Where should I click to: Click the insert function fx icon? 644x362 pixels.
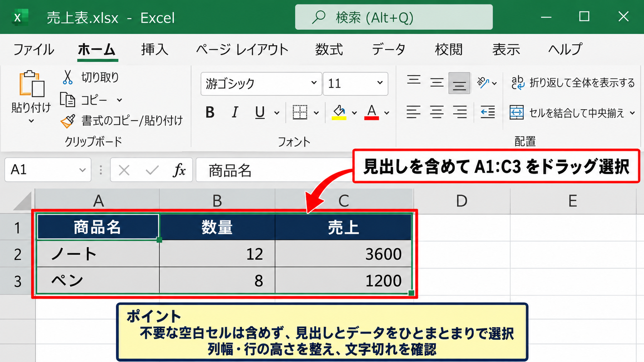[179, 170]
